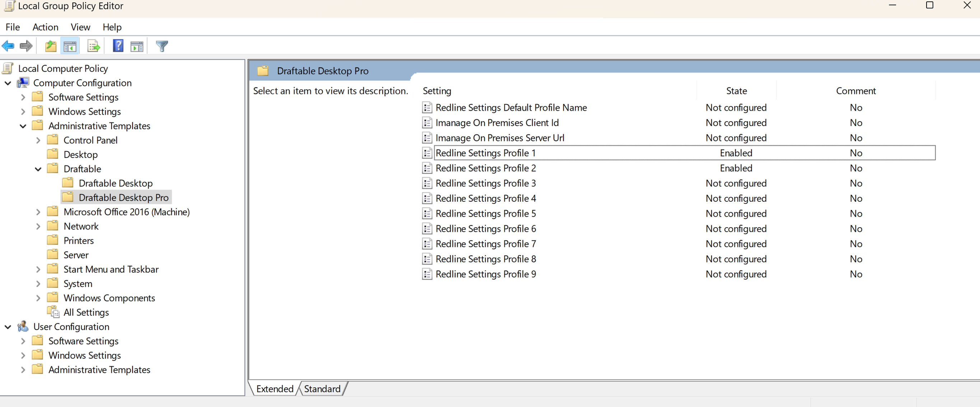Collapse Computer Configuration's Administrative Templates node
The image size is (980, 407).
tap(23, 126)
